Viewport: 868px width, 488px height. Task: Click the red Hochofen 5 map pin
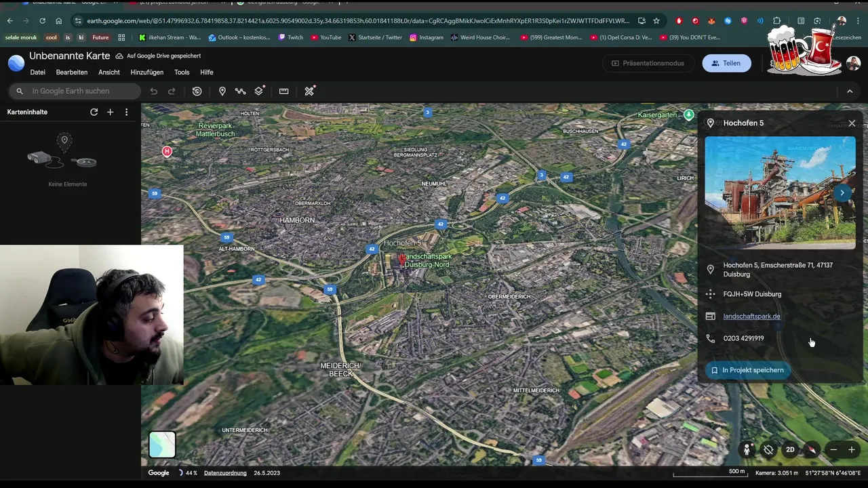[401, 258]
